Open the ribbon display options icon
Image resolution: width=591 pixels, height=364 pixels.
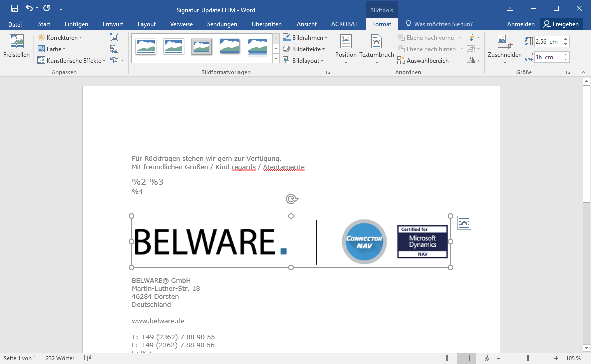click(x=510, y=9)
